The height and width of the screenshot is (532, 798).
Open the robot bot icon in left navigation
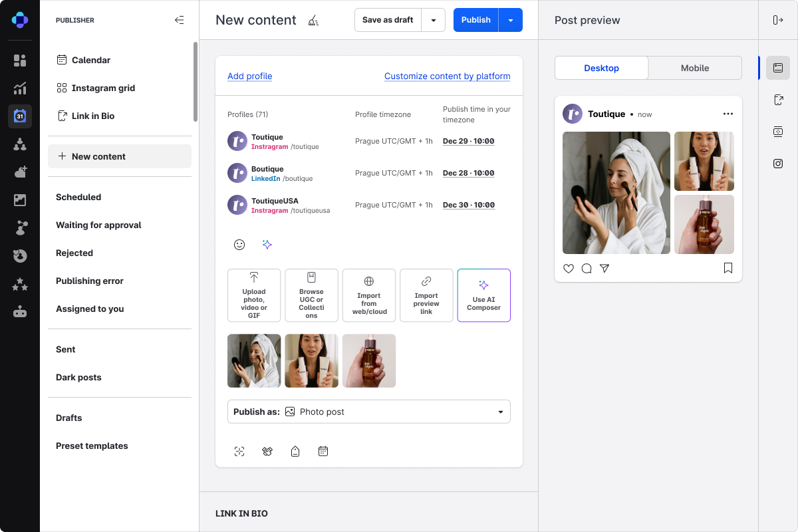click(20, 312)
